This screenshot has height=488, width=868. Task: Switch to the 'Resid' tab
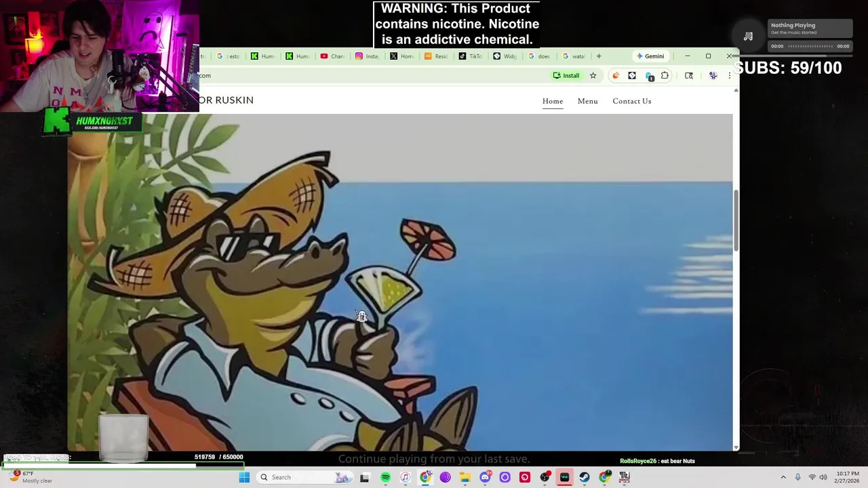437,56
